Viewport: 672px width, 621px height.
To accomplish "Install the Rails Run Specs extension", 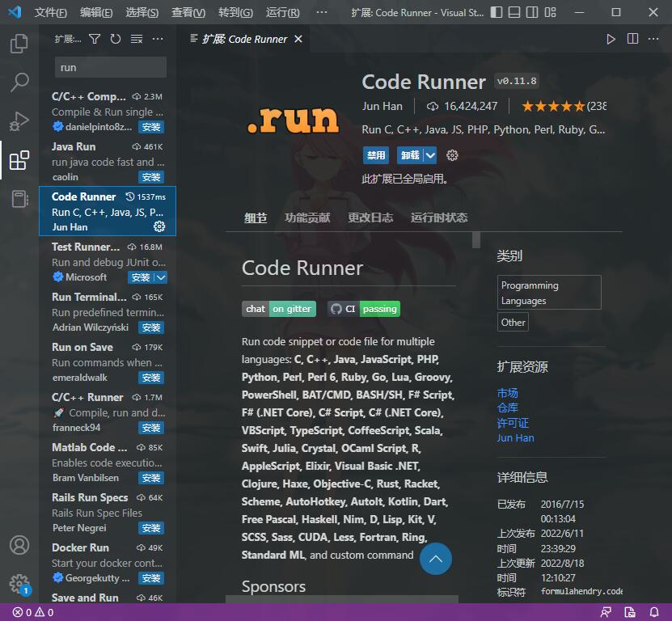I will pos(151,528).
